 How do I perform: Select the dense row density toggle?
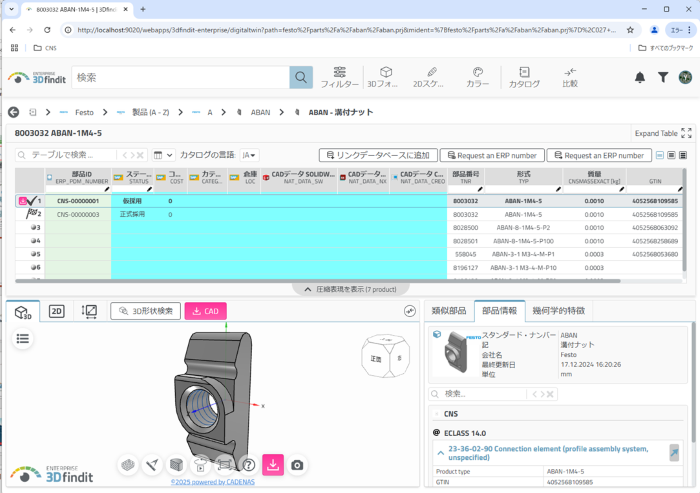tap(683, 155)
